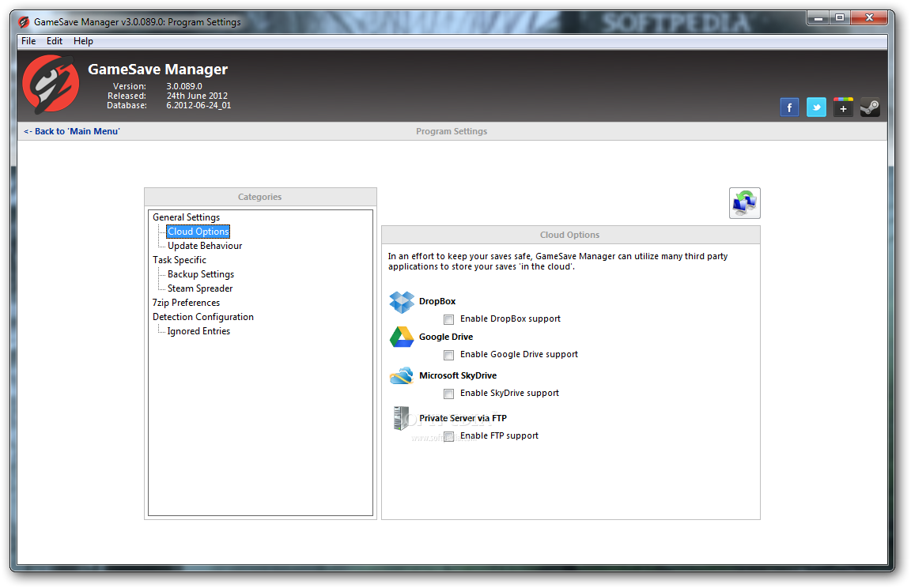Select Task Specific category
Viewport: 911px width, 588px height.
pos(179,260)
